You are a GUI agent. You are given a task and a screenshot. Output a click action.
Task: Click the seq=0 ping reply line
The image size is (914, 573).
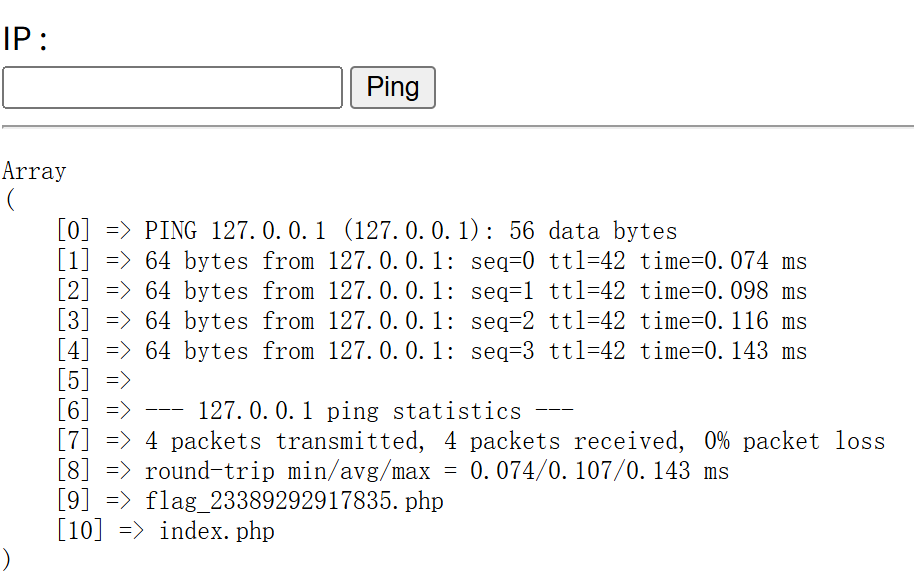click(x=475, y=261)
